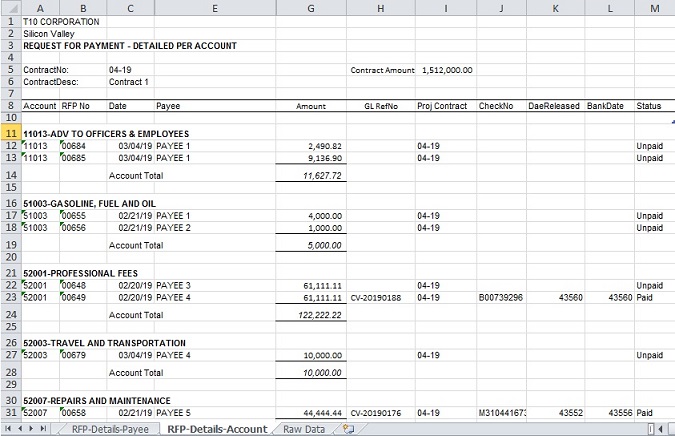Click the 52001-PROFESSIONAL FEES heading cell

tap(80, 273)
